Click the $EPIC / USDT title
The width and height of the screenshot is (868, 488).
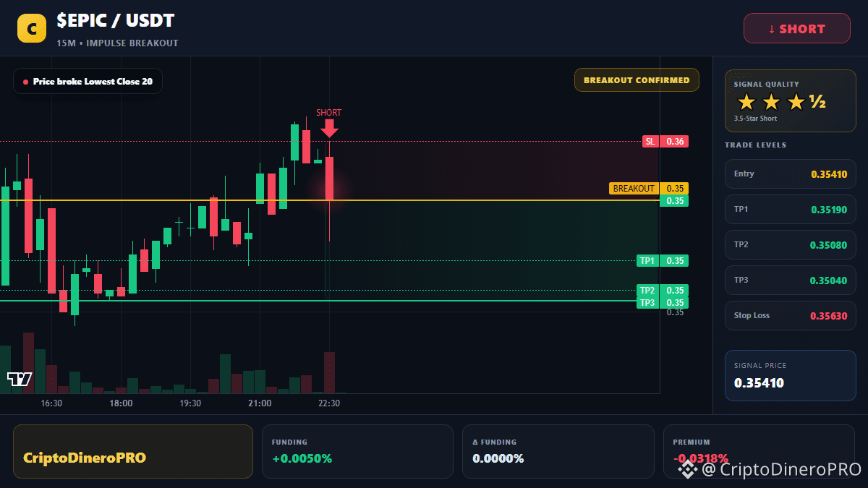[x=116, y=21]
